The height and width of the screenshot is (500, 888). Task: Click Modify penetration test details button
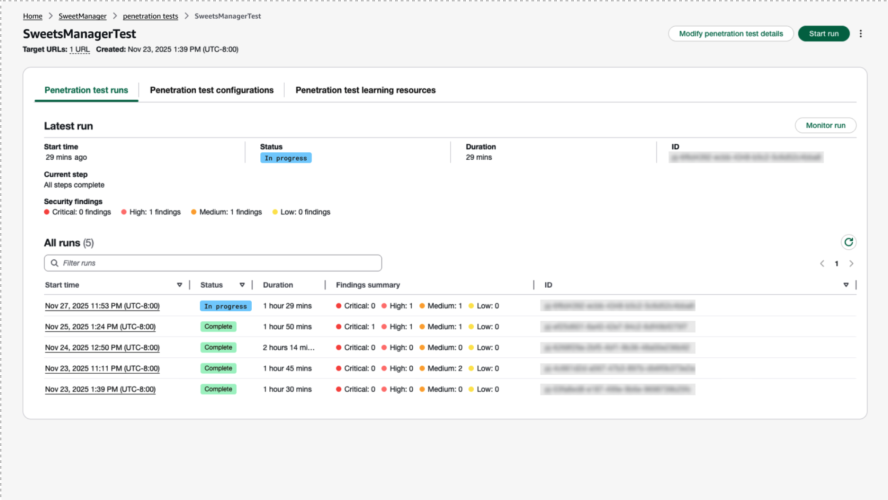pyautogui.click(x=730, y=34)
